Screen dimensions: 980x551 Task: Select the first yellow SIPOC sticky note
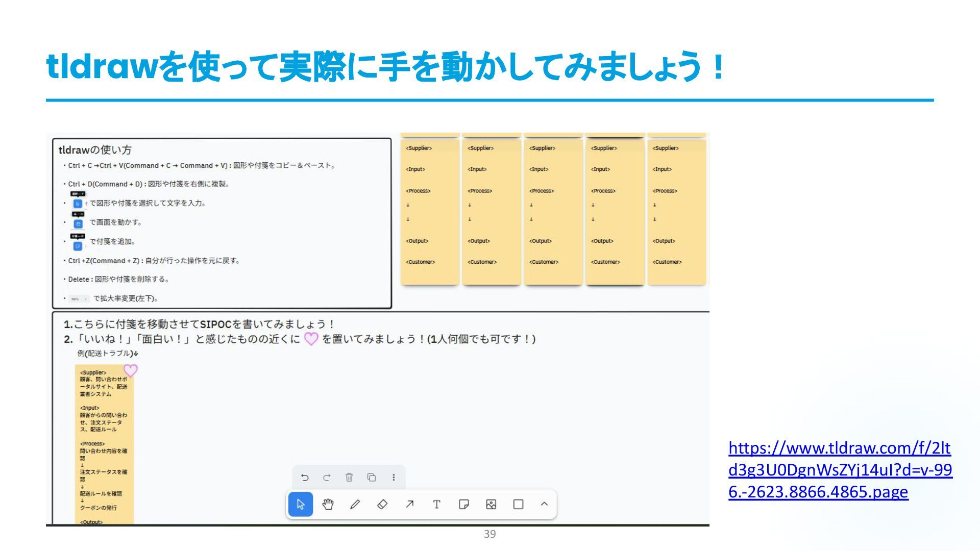(430, 212)
